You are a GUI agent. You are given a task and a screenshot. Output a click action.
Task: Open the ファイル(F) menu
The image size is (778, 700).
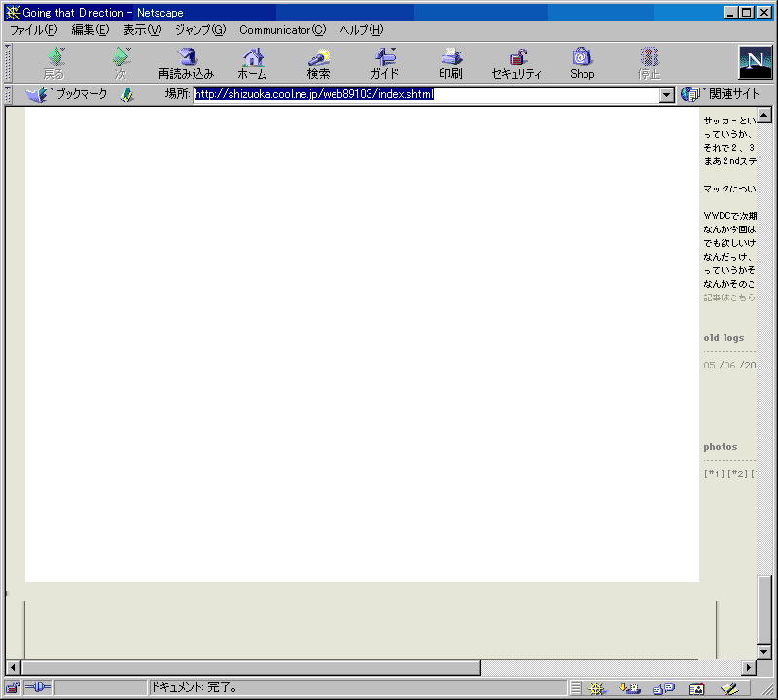click(34, 30)
